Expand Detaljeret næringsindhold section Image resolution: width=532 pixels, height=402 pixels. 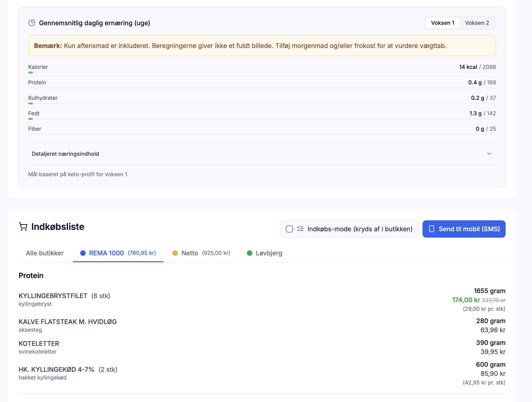point(65,154)
